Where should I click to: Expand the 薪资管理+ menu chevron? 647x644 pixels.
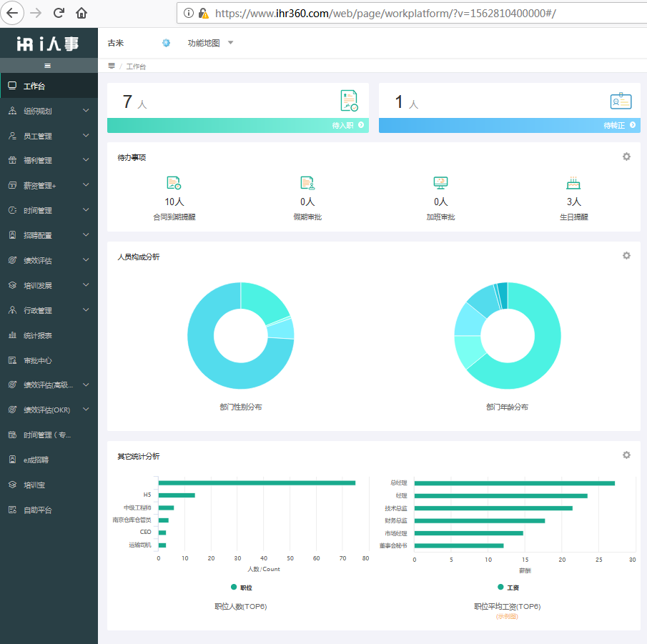click(x=86, y=185)
